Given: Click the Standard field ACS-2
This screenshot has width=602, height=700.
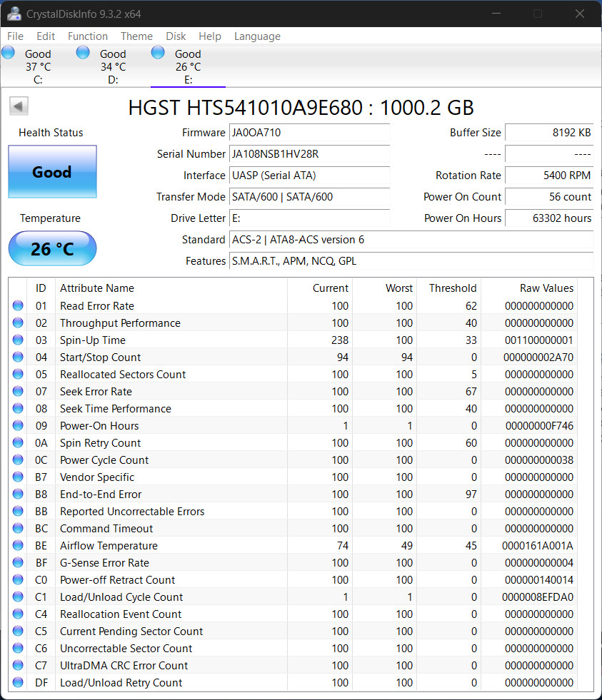Looking at the screenshot, I should tap(411, 240).
